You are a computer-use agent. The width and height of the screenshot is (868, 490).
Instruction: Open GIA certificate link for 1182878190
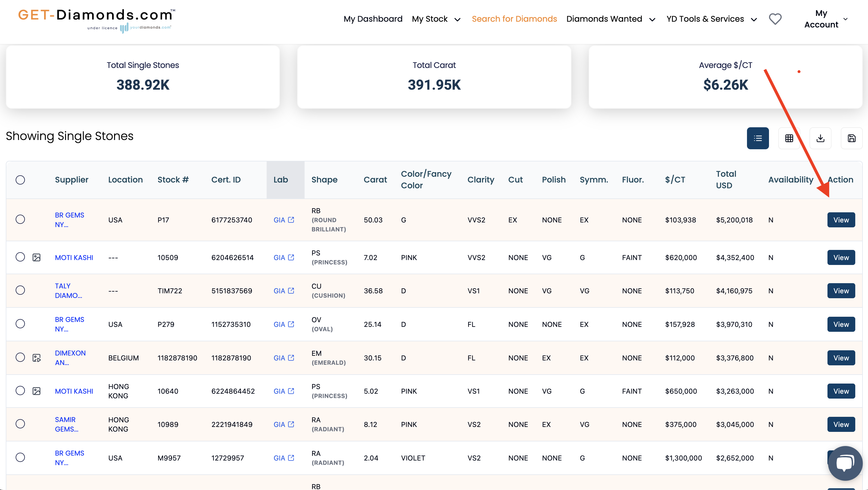pos(284,358)
